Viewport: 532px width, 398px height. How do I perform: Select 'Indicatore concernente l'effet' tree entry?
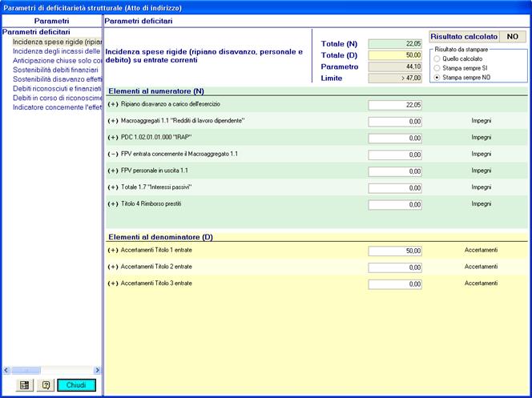56,108
